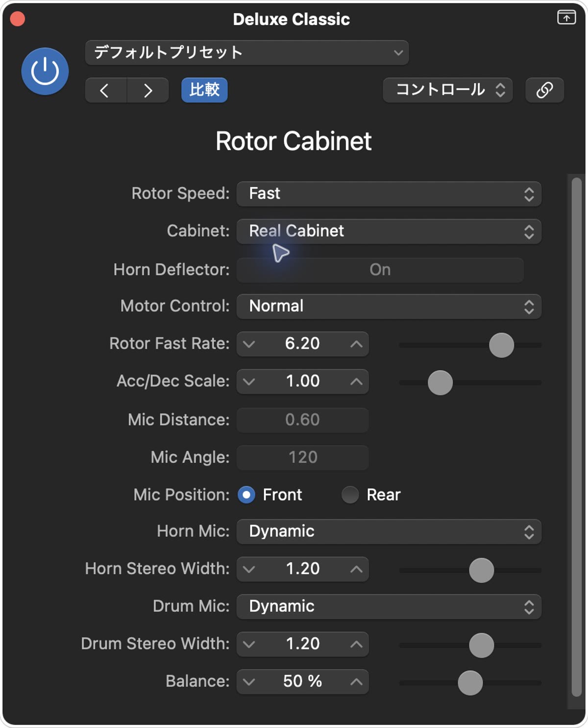Open the Horn Mic dropdown
Screen dimensions: 588x728
tap(389, 532)
